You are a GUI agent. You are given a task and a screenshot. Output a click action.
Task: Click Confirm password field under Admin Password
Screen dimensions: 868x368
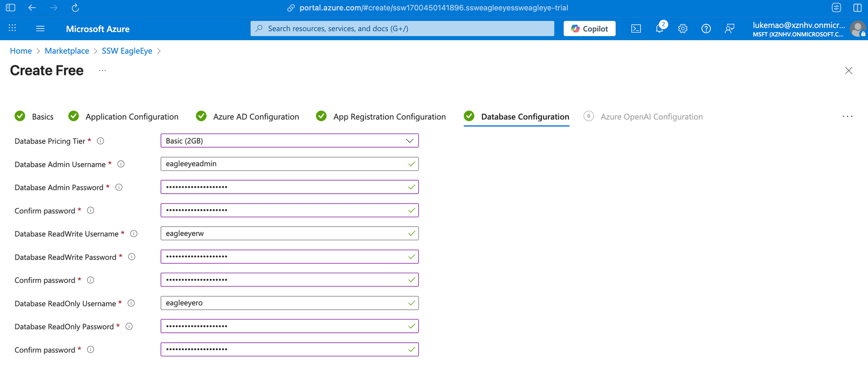289,210
